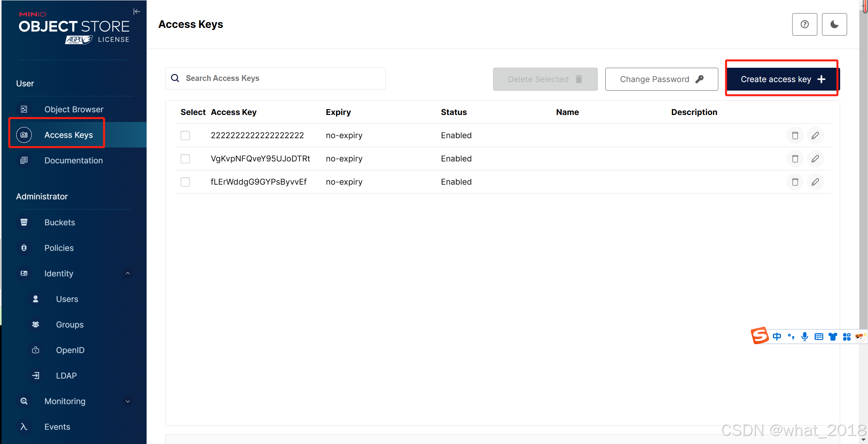Open Buckets in the sidebar

pyautogui.click(x=60, y=222)
